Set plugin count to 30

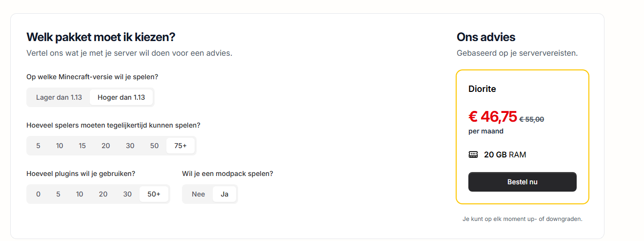(x=127, y=194)
